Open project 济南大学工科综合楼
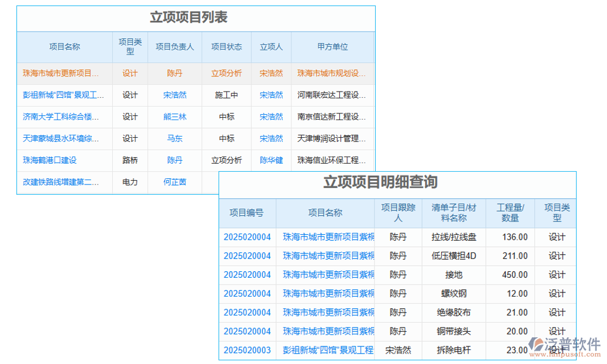The image size is (607, 364). [63, 116]
